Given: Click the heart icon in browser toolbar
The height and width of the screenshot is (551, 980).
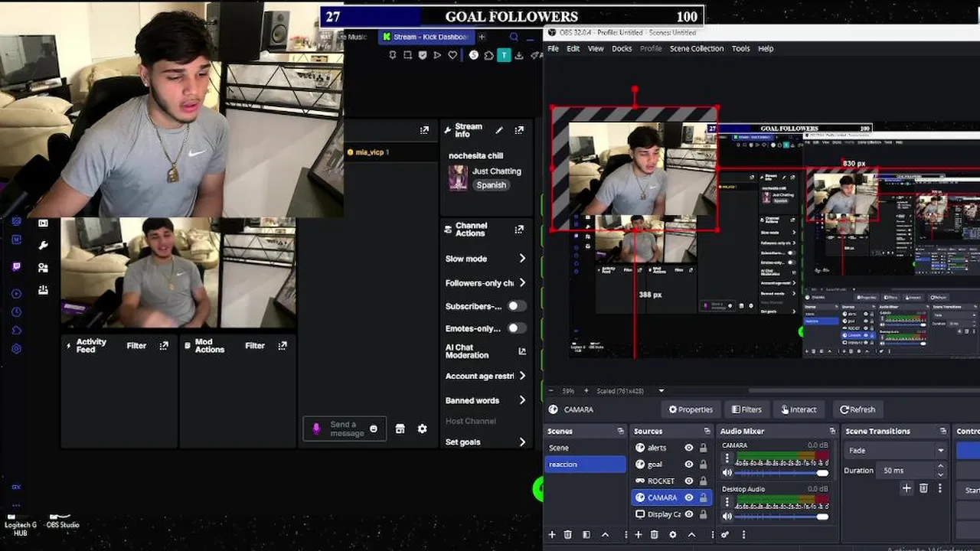Looking at the screenshot, I should (x=452, y=55).
